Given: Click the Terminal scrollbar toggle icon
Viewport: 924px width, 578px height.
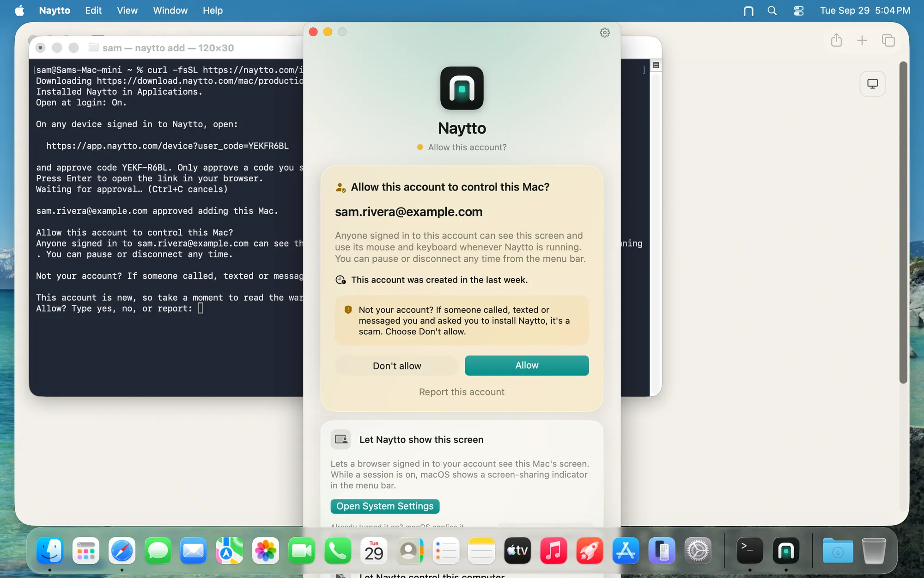Looking at the screenshot, I should click(656, 65).
